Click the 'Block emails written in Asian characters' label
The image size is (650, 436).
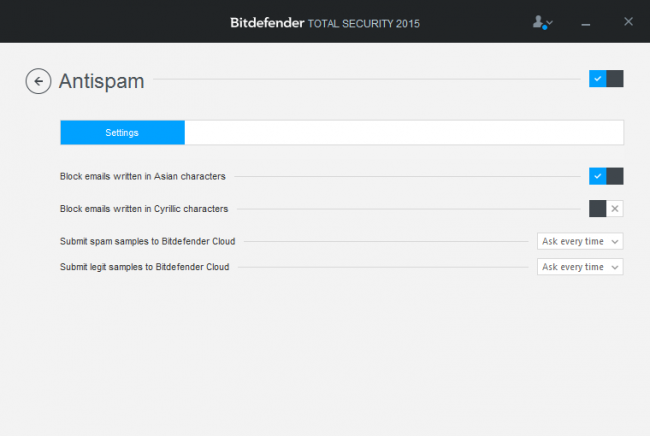(142, 176)
